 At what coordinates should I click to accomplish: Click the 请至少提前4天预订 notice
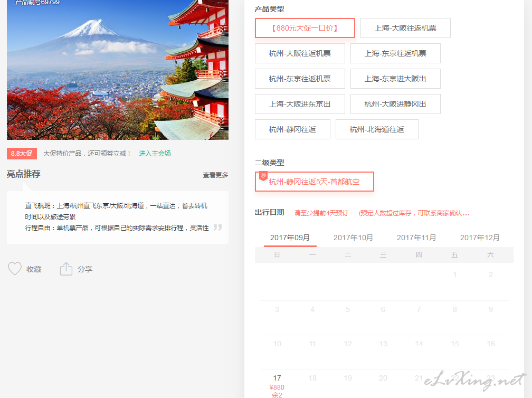(321, 213)
